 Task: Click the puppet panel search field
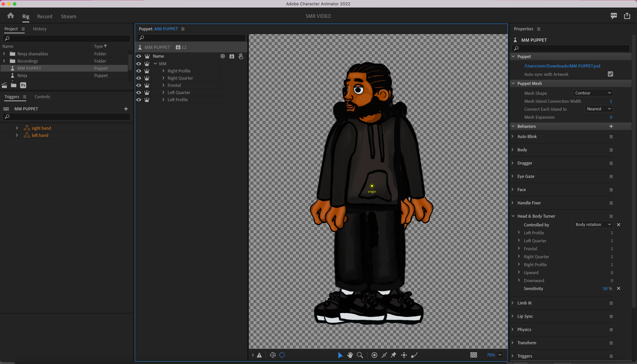tap(193, 38)
